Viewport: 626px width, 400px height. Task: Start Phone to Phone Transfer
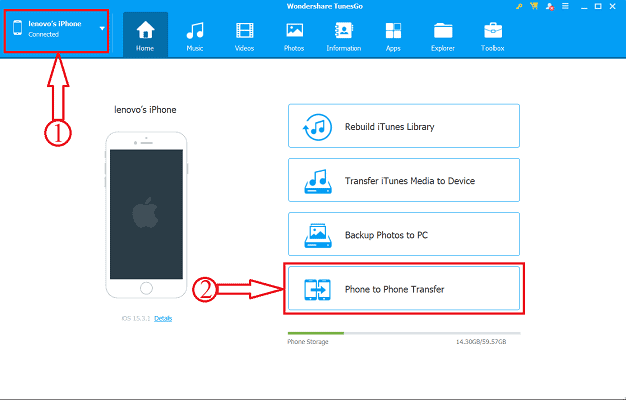(404, 289)
